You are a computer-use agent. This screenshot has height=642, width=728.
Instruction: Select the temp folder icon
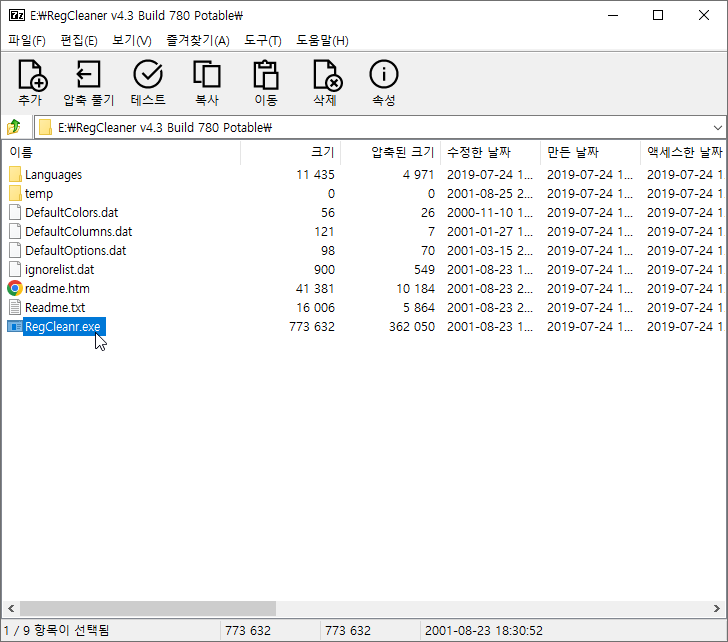click(x=15, y=194)
